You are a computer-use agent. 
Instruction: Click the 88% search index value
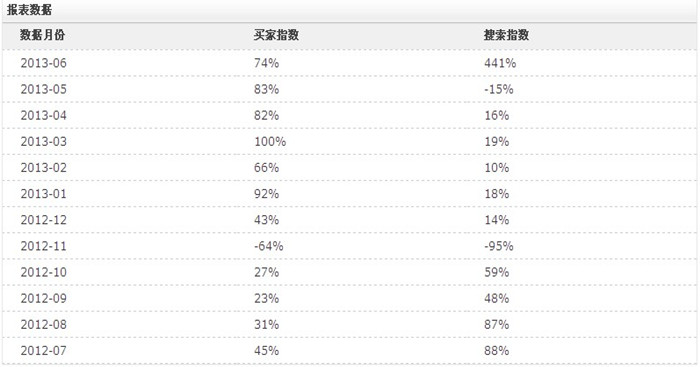(x=497, y=350)
